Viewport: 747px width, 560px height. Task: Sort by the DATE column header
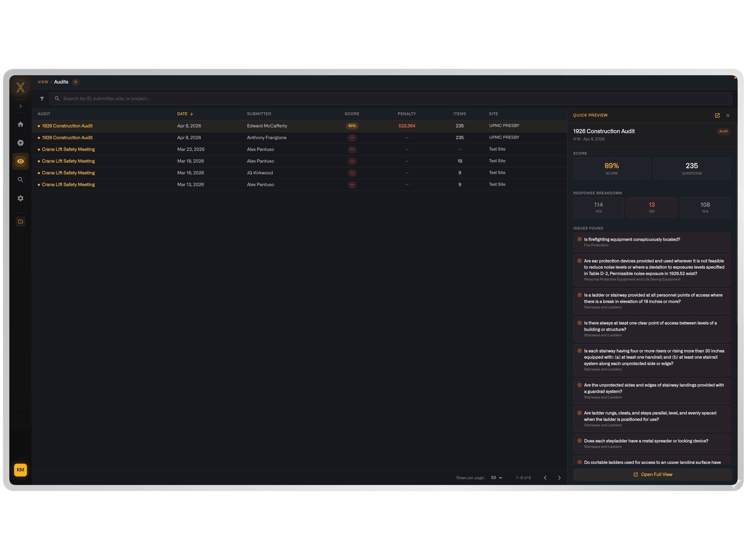pyautogui.click(x=185, y=114)
